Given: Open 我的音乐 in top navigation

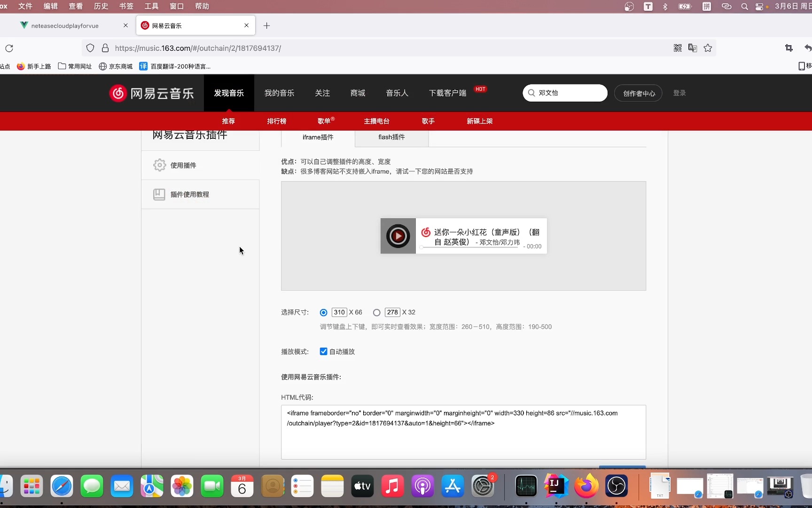Looking at the screenshot, I should [279, 93].
